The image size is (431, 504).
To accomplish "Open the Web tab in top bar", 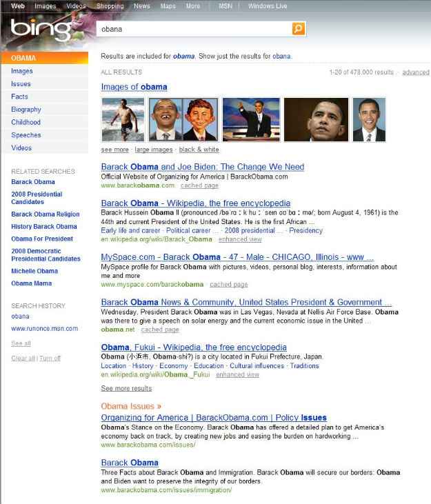I will [x=18, y=6].
